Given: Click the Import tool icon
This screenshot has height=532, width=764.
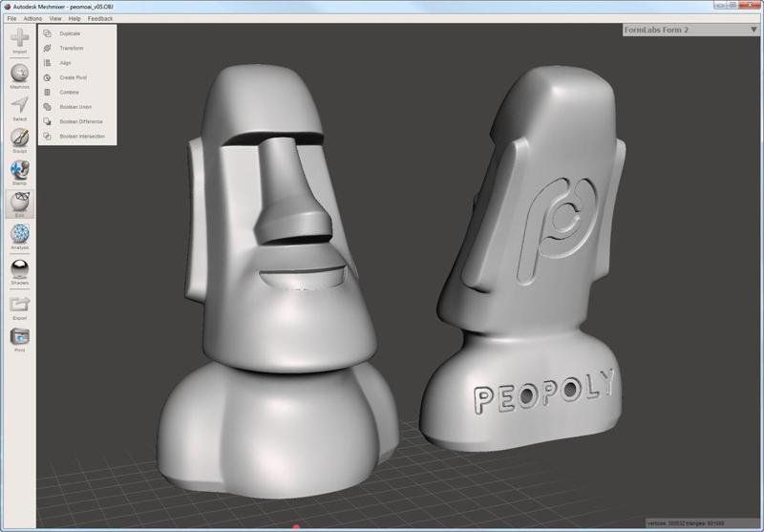Looking at the screenshot, I should click(19, 38).
